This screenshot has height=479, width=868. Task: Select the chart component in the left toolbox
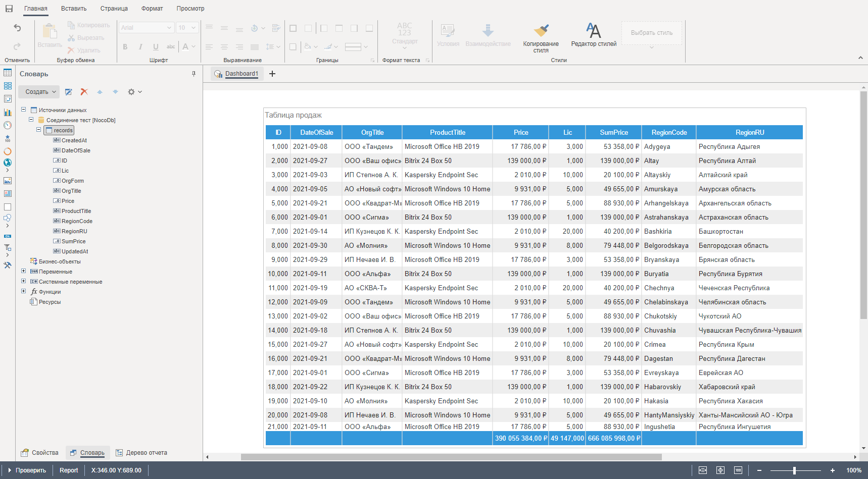point(8,112)
